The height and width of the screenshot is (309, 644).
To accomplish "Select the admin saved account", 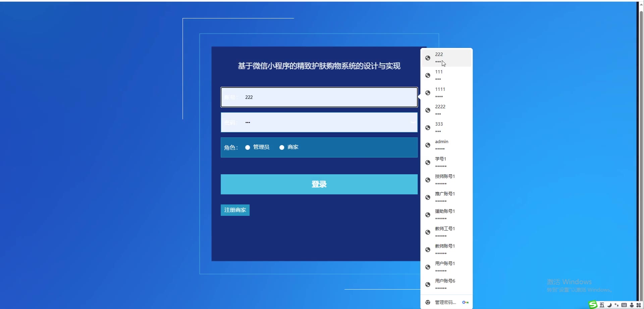I will pos(446,145).
